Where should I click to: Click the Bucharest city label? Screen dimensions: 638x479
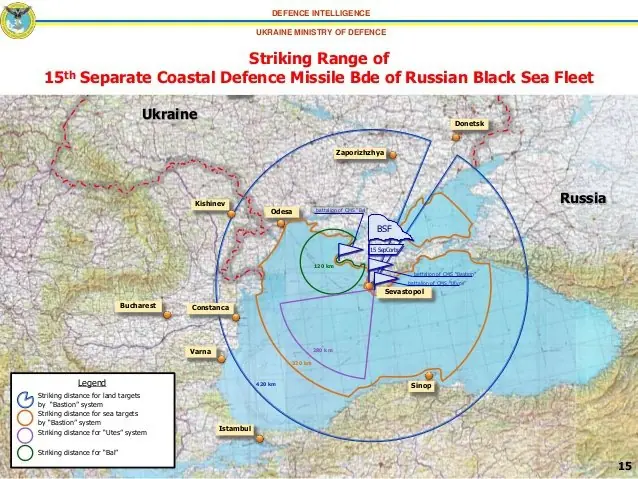(138, 306)
